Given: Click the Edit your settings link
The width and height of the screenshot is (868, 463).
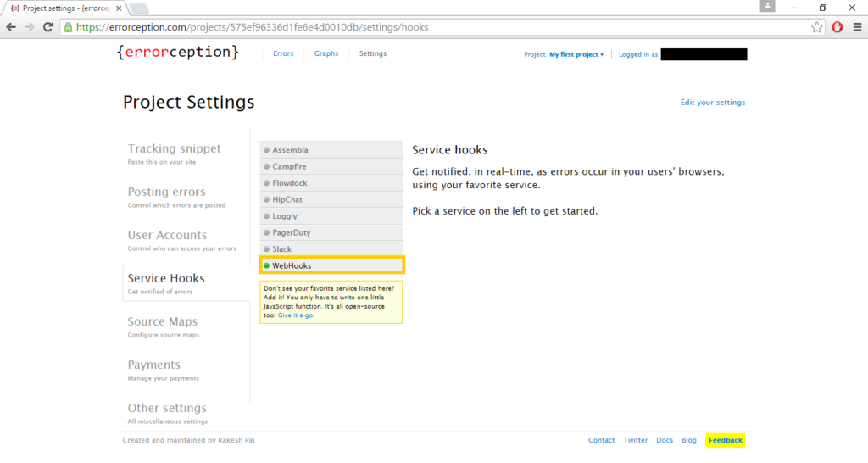Looking at the screenshot, I should click(713, 103).
